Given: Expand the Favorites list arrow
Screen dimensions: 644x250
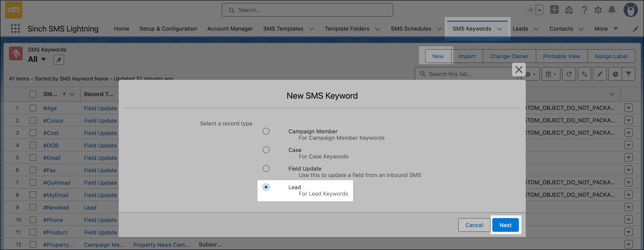Looking at the screenshot, I should click(539, 10).
